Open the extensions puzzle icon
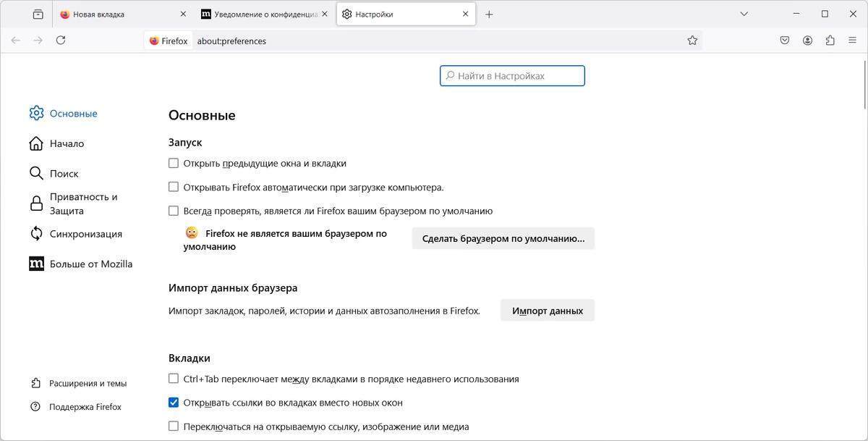Viewport: 868px width, 441px height. point(830,41)
